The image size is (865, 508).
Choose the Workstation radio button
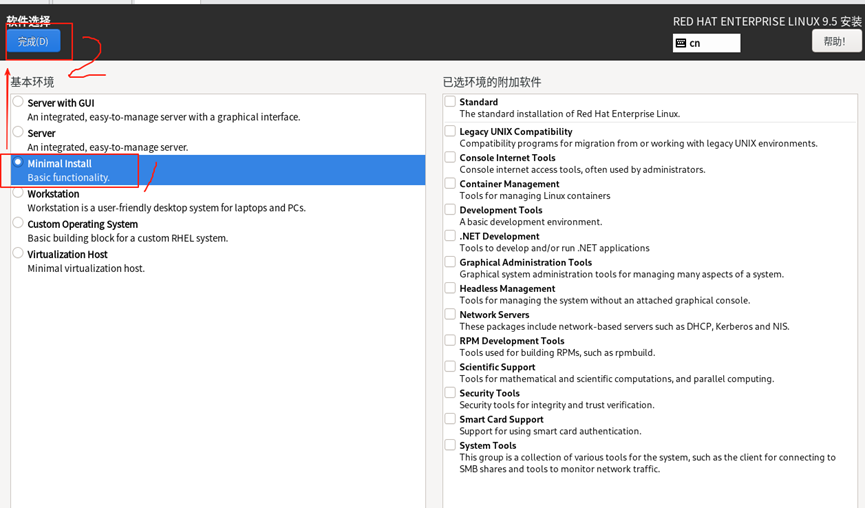[18, 192]
